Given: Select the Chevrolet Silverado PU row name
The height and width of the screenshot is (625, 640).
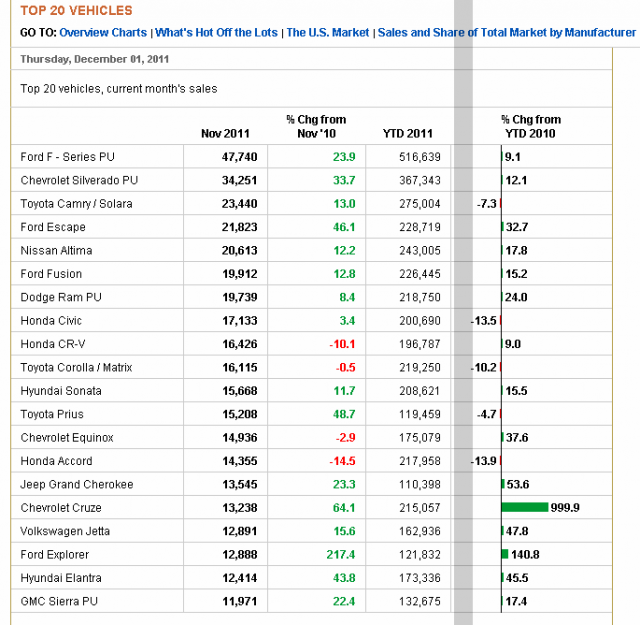Looking at the screenshot, I should (x=79, y=180).
